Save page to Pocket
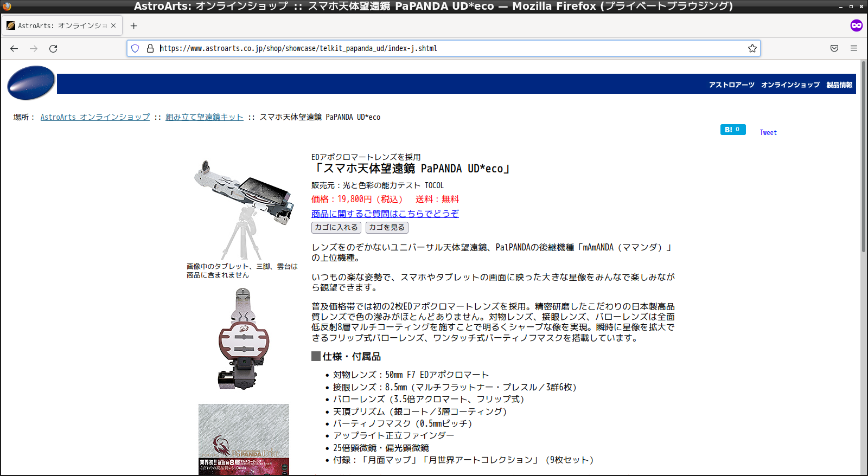Image resolution: width=868 pixels, height=476 pixels. tap(834, 48)
